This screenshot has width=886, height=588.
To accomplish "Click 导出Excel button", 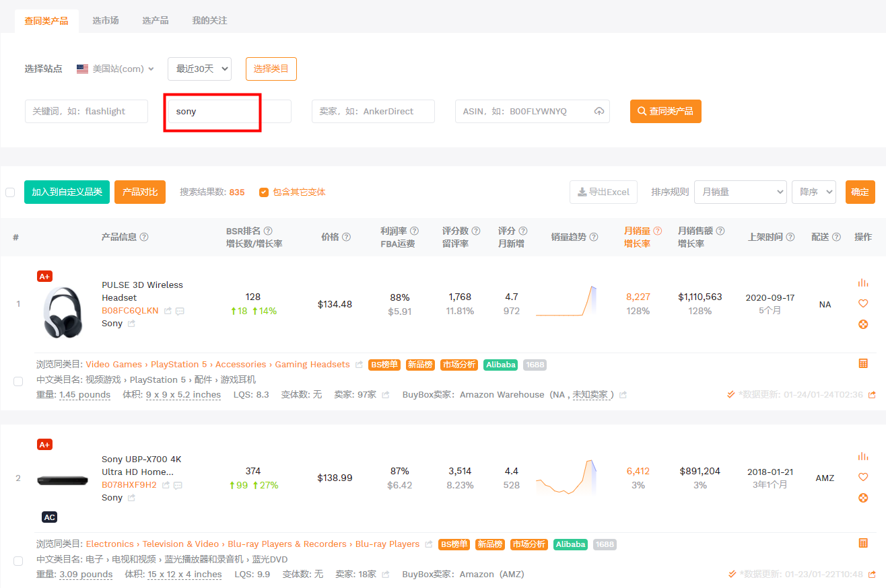I will 604,192.
